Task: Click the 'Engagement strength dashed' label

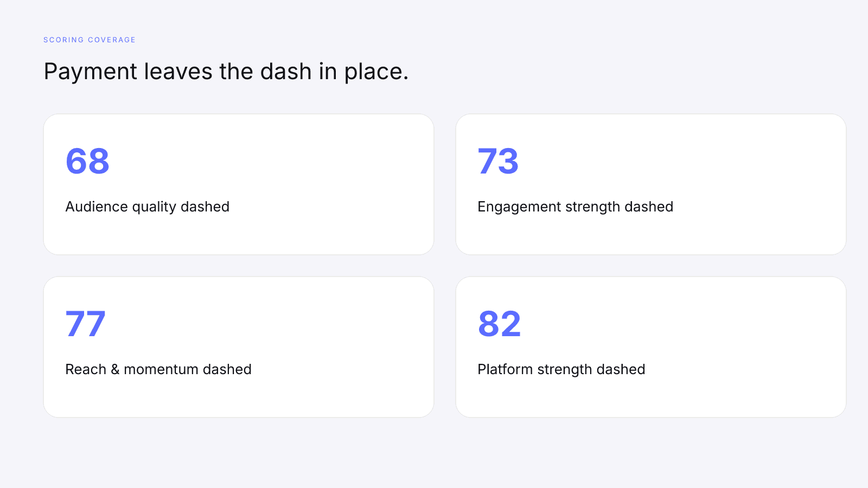Action: coord(575,207)
